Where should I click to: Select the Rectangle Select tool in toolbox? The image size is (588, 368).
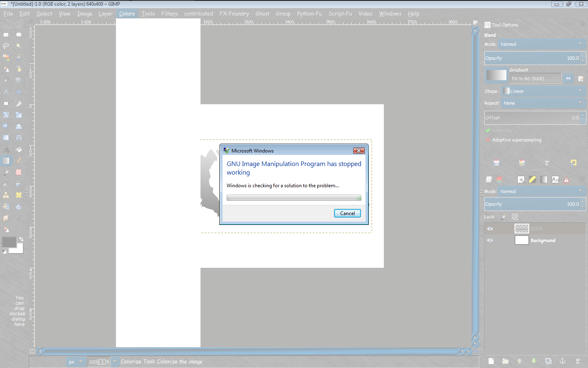(6, 35)
